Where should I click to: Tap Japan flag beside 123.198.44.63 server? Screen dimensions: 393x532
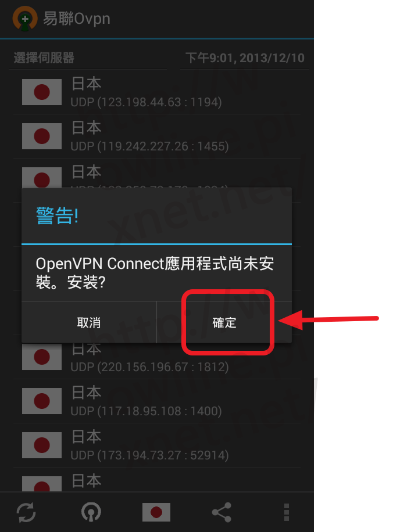(42, 92)
